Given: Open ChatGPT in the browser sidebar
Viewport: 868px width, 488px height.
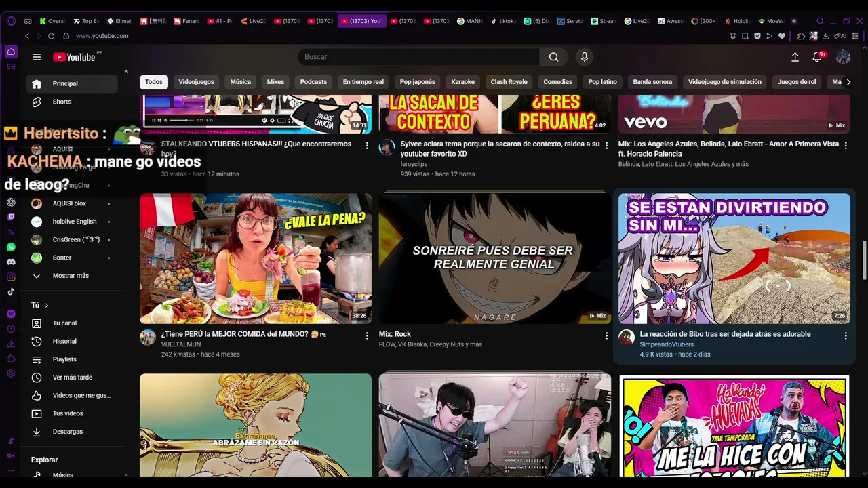Looking at the screenshot, I should (11, 202).
